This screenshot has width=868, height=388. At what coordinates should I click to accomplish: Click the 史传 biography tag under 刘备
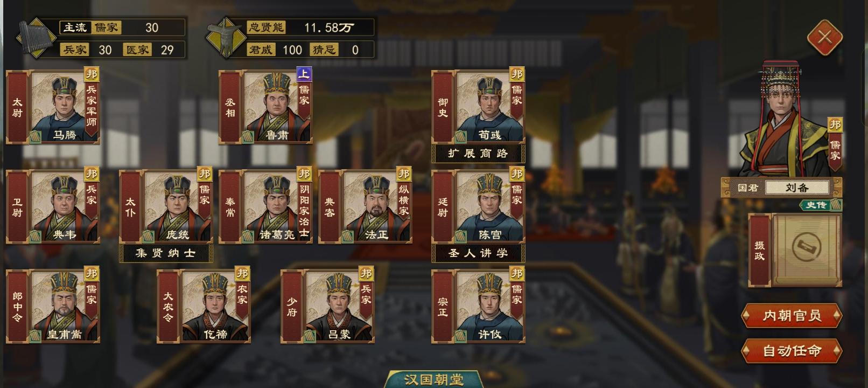coord(820,205)
